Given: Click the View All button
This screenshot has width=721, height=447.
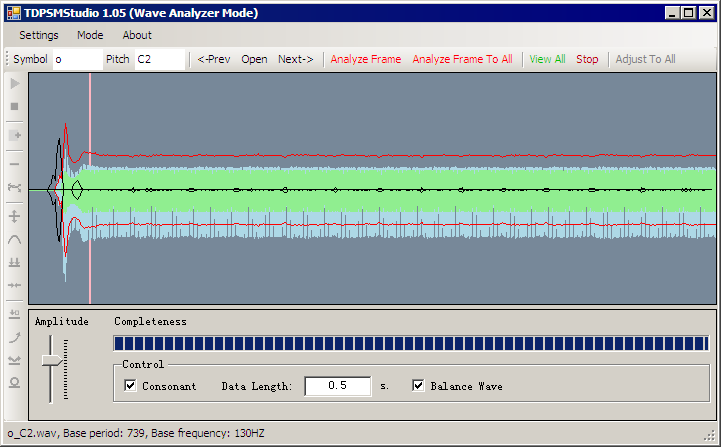Looking at the screenshot, I should pos(547,59).
